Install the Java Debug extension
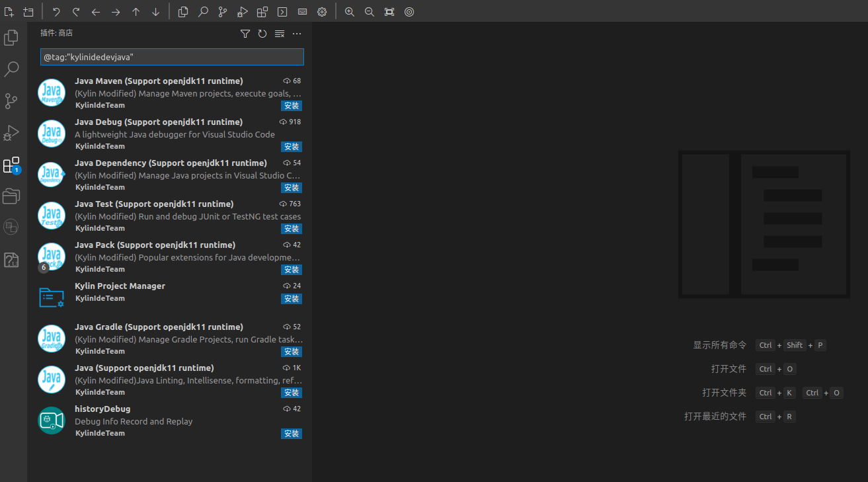 (x=292, y=147)
